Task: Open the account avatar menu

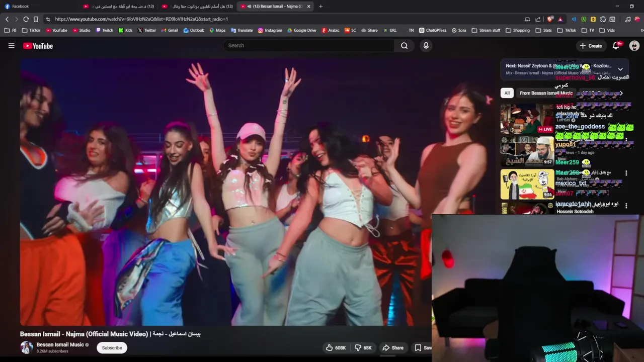Action: [x=634, y=46]
